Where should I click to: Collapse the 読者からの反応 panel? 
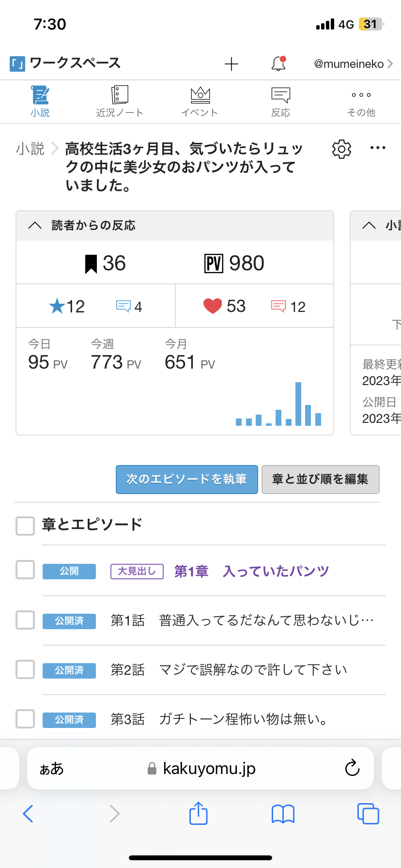click(35, 226)
